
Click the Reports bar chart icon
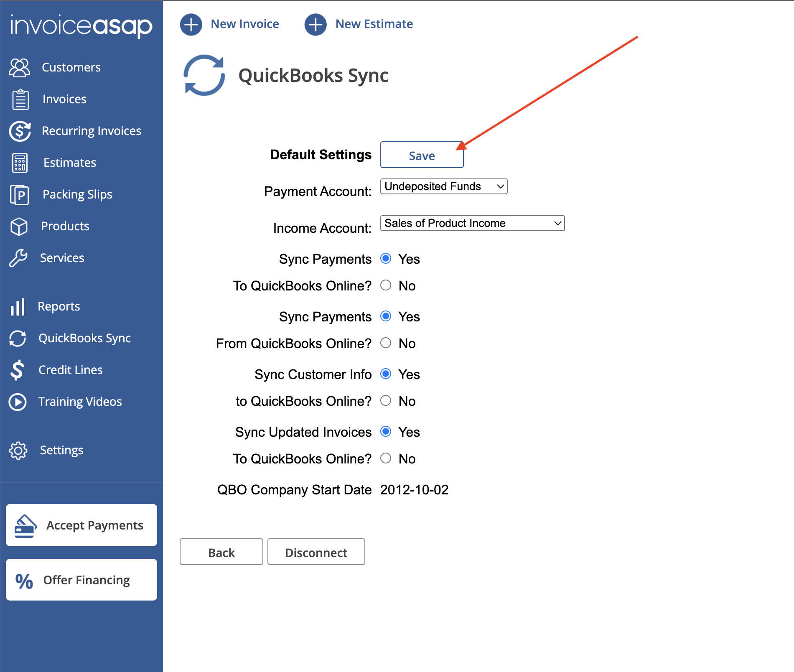[x=18, y=306]
